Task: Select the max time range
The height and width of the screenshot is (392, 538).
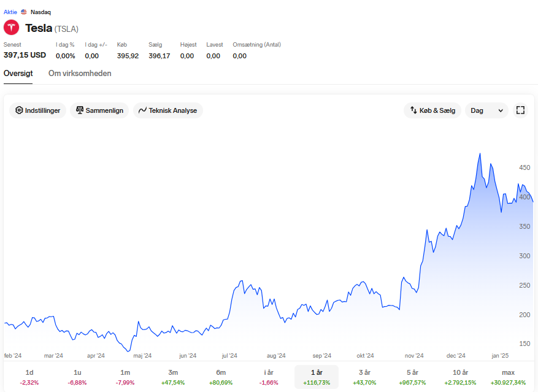Action: (x=508, y=377)
